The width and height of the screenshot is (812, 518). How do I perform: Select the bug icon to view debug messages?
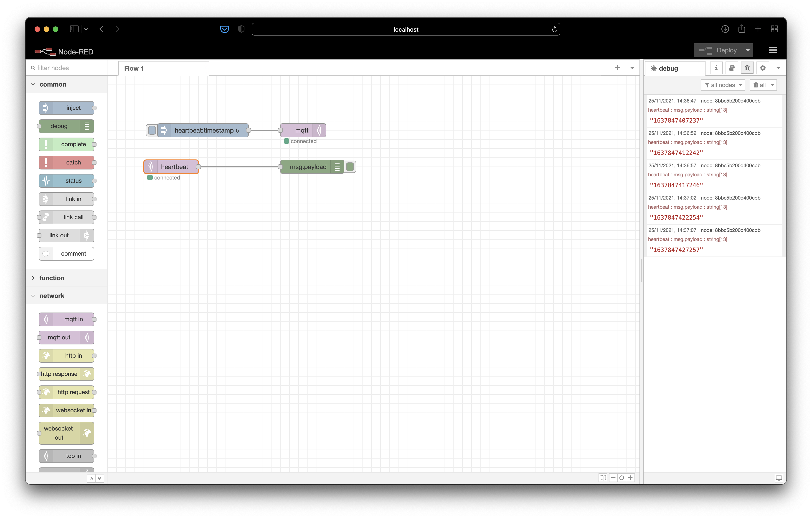pos(747,68)
